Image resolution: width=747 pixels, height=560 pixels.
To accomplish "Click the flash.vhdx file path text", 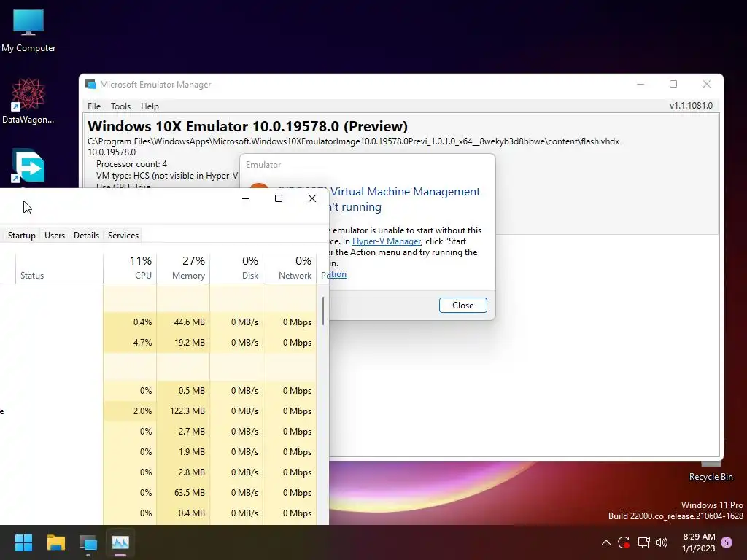I will point(354,141).
